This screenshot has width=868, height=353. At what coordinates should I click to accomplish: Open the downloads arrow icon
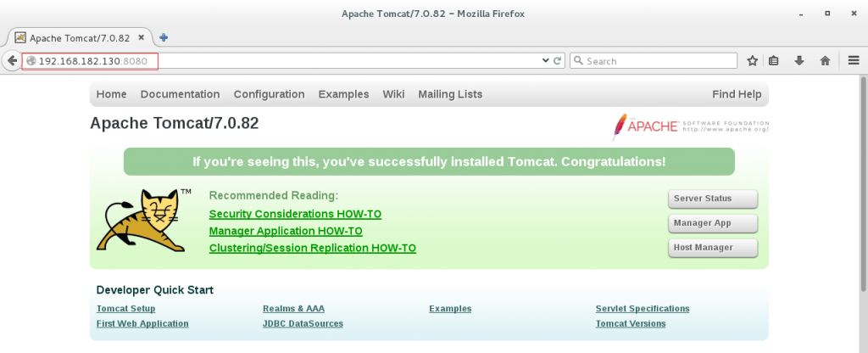tap(799, 61)
